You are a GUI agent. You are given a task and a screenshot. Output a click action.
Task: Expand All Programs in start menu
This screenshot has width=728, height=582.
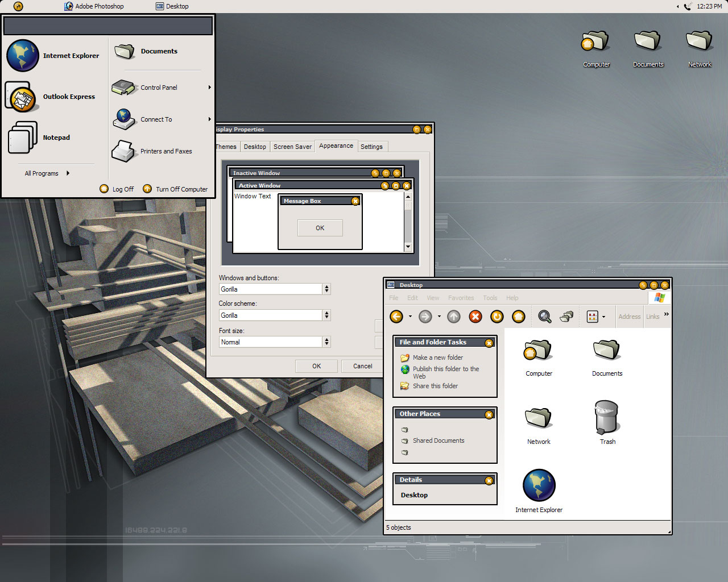tap(47, 173)
